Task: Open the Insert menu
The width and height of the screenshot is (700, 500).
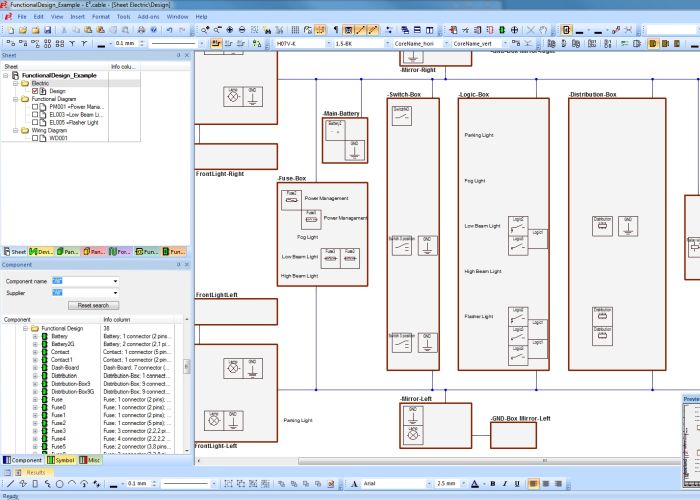Action: coord(78,17)
